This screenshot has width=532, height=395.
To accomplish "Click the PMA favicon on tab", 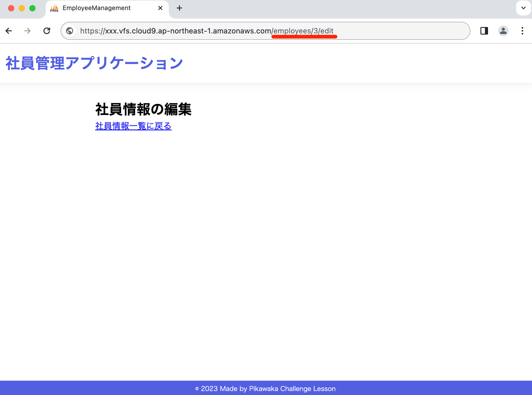I will [54, 8].
